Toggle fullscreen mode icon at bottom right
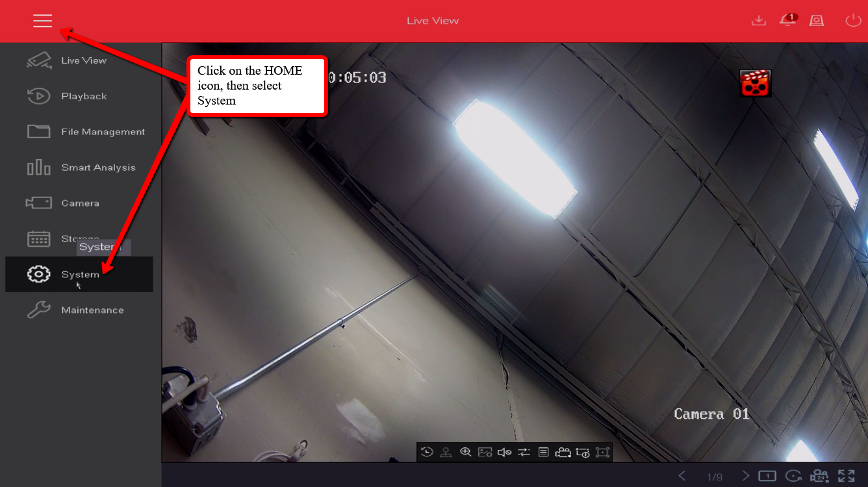The image size is (868, 487). tap(846, 476)
